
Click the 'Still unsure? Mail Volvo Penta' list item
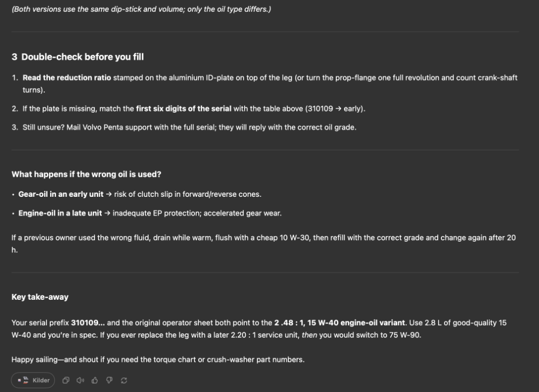pyautogui.click(x=189, y=127)
